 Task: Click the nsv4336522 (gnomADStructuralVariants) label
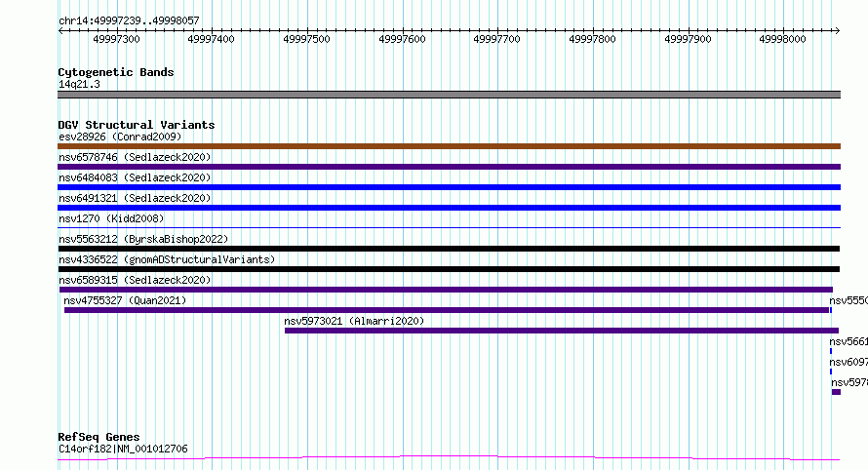pos(167,259)
